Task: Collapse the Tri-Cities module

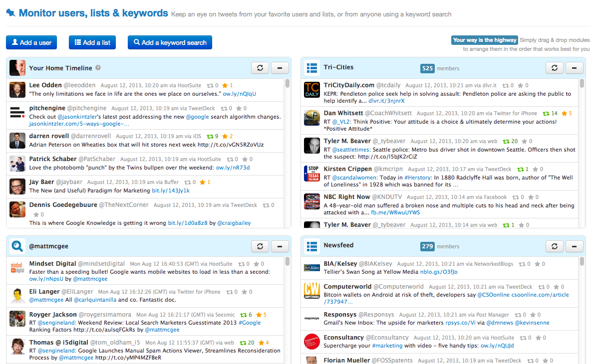Action: tap(574, 68)
